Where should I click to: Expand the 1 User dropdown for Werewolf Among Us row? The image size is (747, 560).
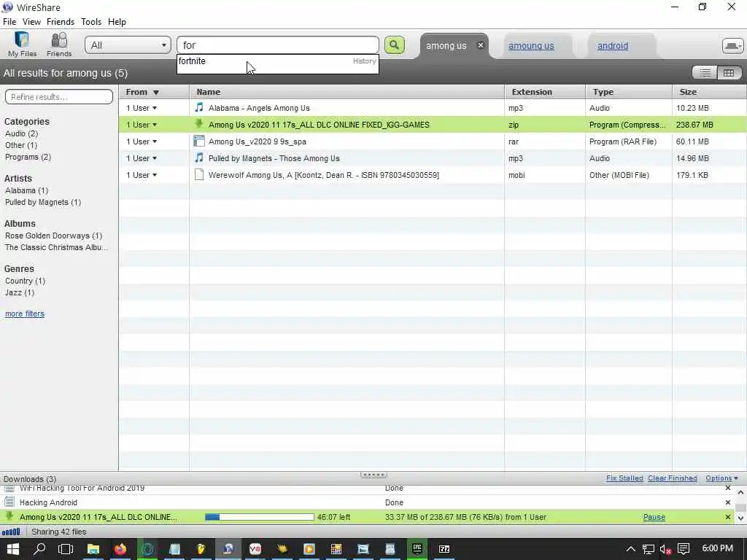click(142, 175)
